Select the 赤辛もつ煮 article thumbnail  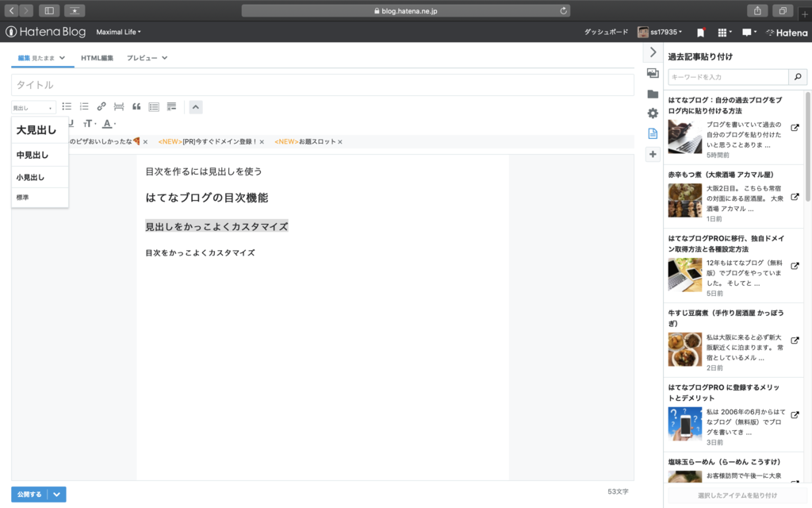pyautogui.click(x=684, y=200)
